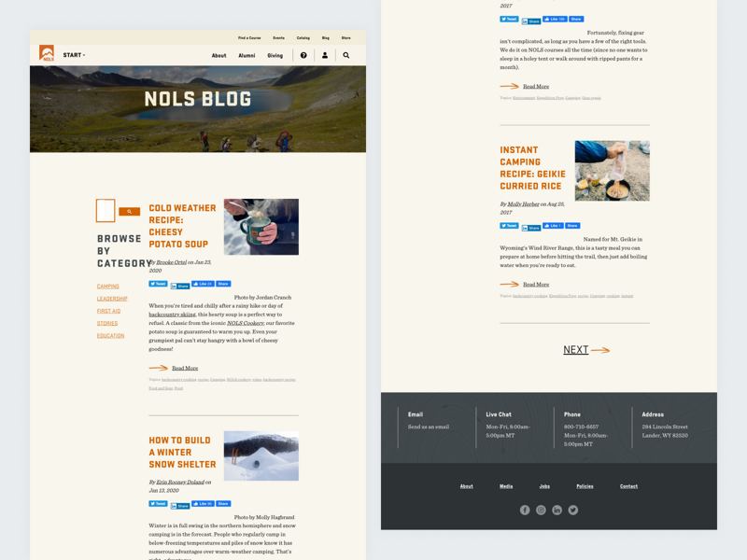
Task: Open the Catalog menu item
Action: (x=303, y=37)
